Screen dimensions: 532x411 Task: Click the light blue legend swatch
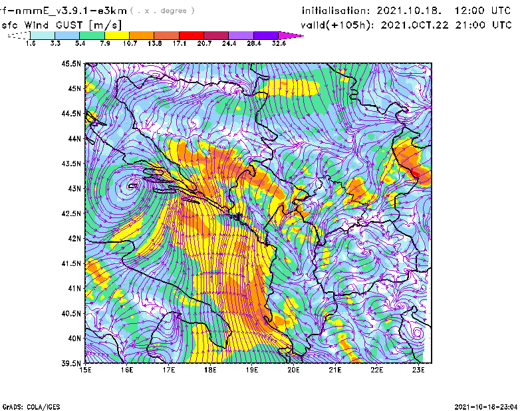[67, 35]
